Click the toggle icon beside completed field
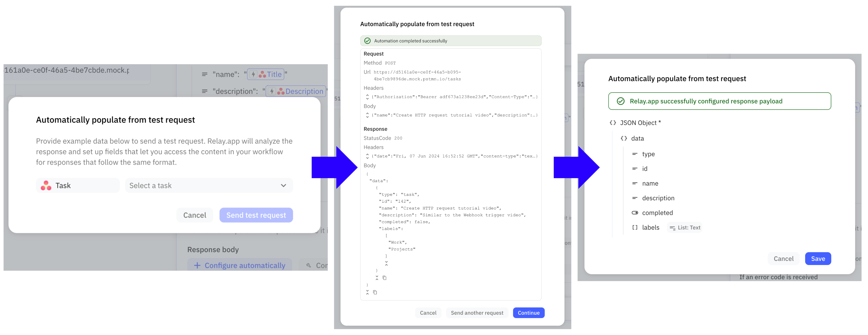The image size is (868, 335). [635, 213]
